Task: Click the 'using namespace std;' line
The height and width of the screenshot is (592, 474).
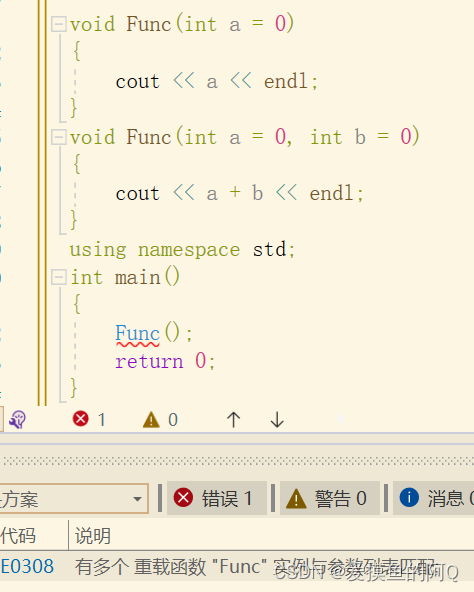Action: (182, 250)
